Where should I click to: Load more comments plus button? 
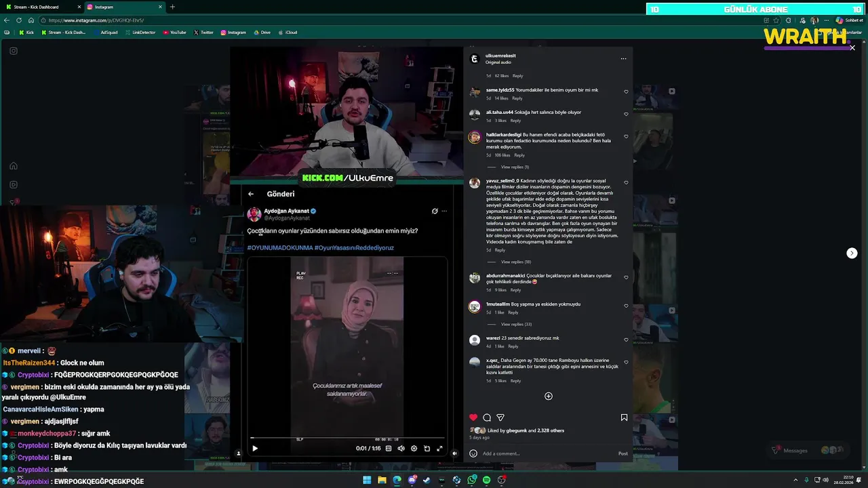549,396
